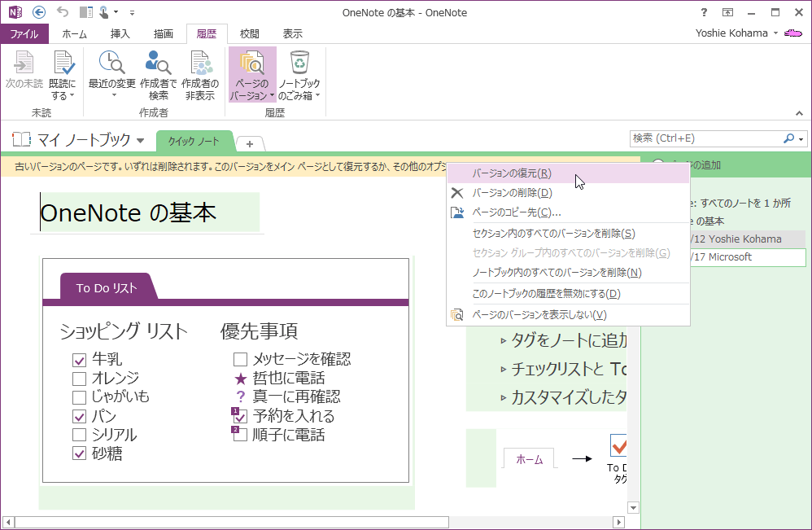Choose ページのコピー先(C)... menu item

(568, 212)
